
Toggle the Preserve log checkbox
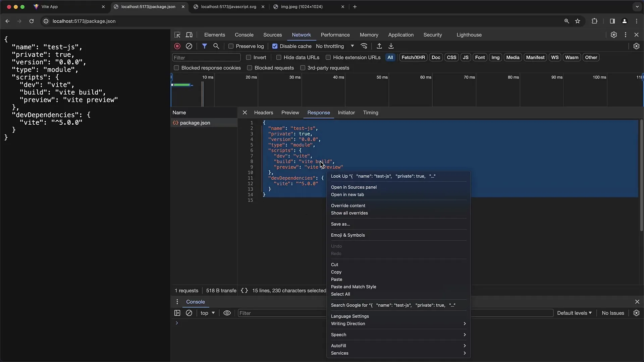pyautogui.click(x=230, y=46)
